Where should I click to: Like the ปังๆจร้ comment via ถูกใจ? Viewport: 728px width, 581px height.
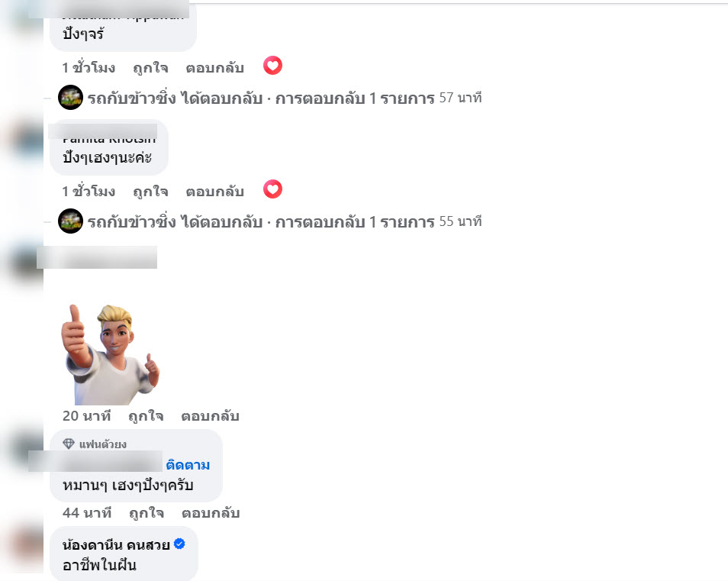click(150, 68)
